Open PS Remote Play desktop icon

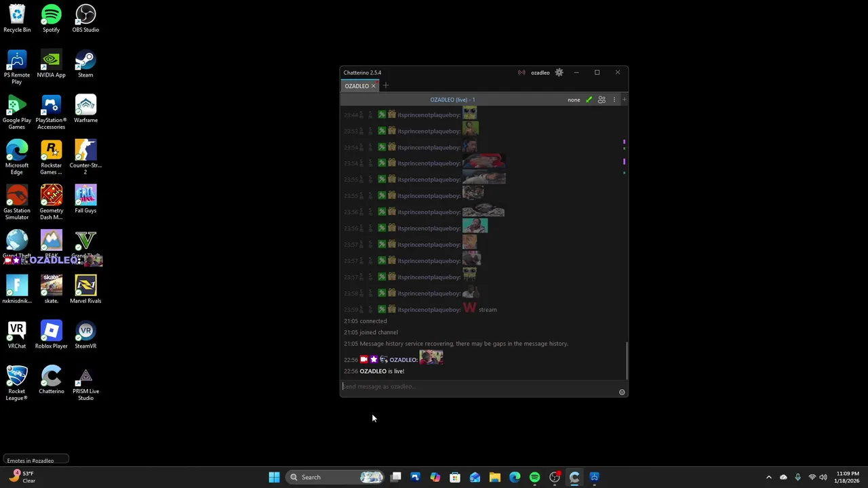point(17,67)
